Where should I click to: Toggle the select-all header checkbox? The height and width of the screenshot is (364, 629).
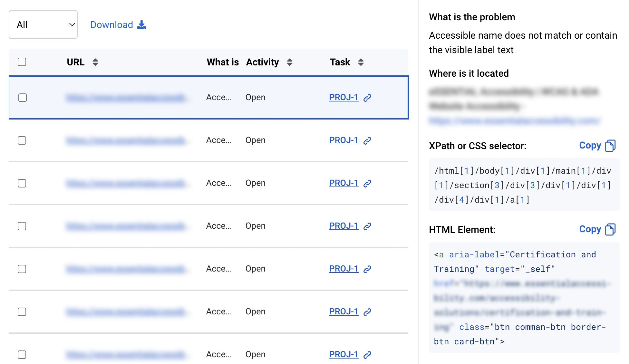pos(22,62)
